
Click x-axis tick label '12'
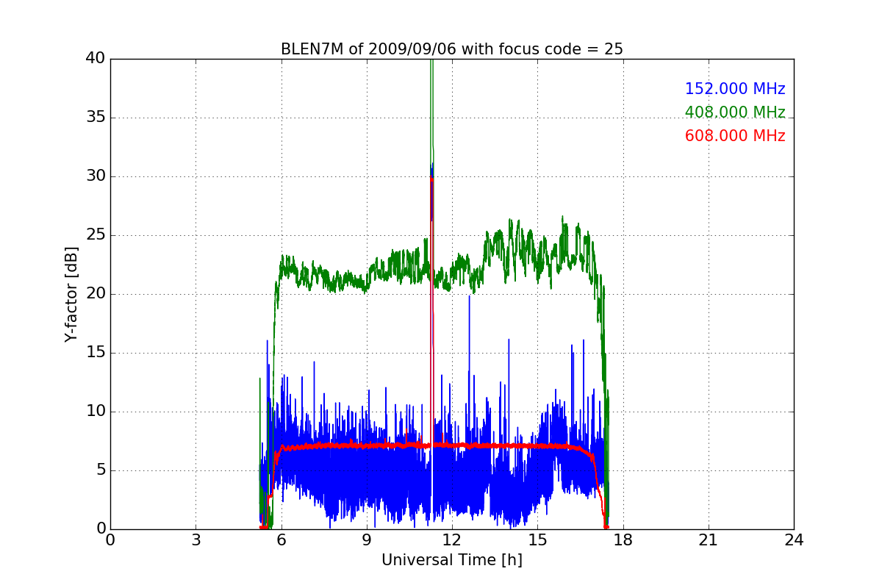[x=452, y=540]
